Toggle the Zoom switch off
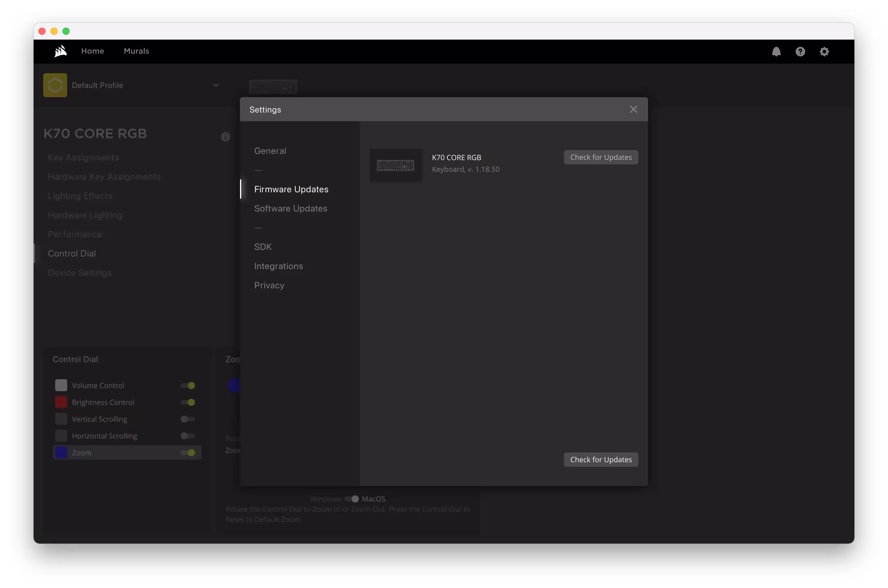 [x=188, y=453]
